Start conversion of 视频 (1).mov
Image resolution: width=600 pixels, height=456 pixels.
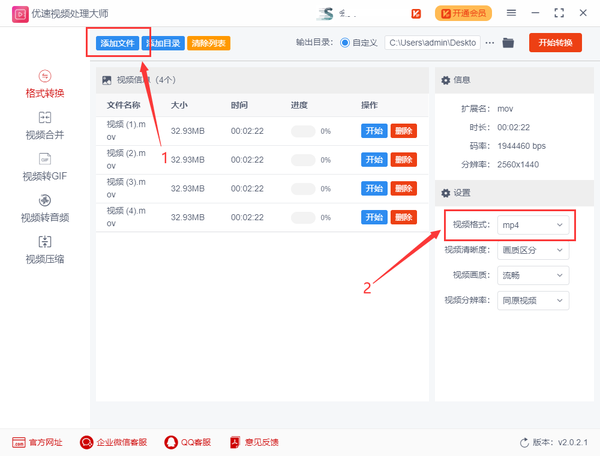point(374,131)
